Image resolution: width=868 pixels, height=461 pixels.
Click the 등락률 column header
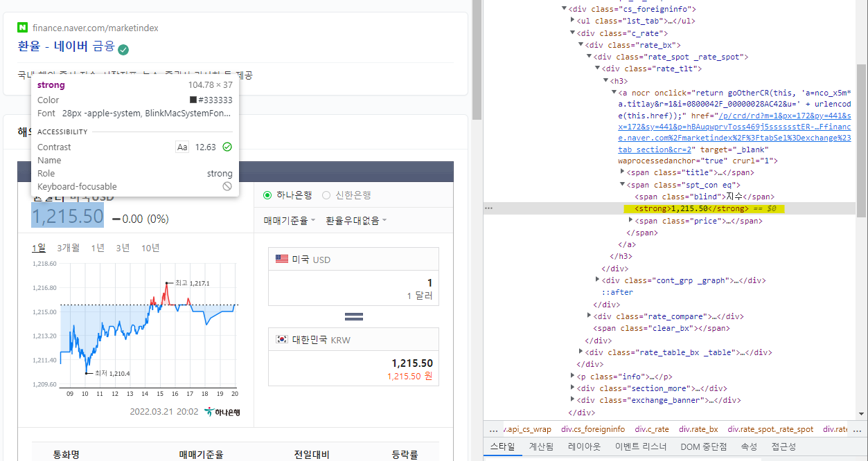tap(405, 455)
